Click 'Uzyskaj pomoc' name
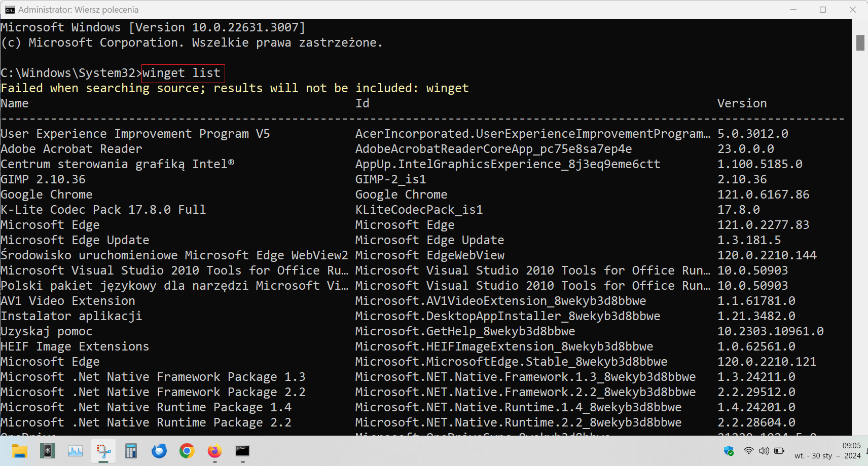Viewport: 868px width, 466px height. coord(47,331)
